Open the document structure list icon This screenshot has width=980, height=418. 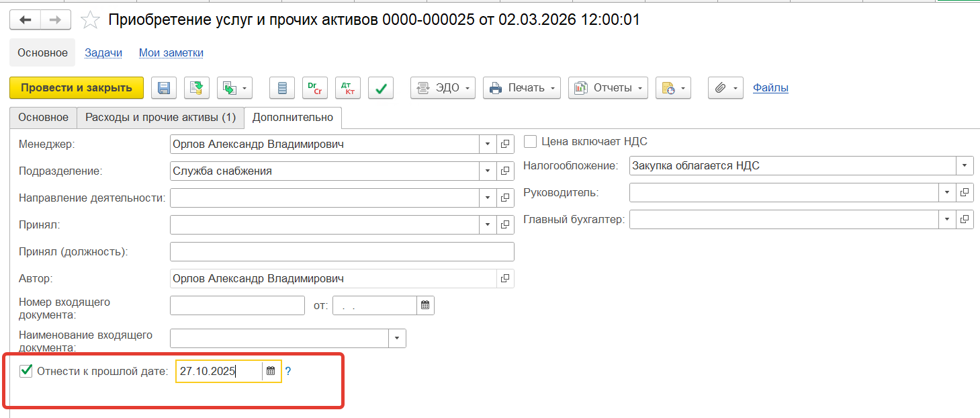click(282, 88)
